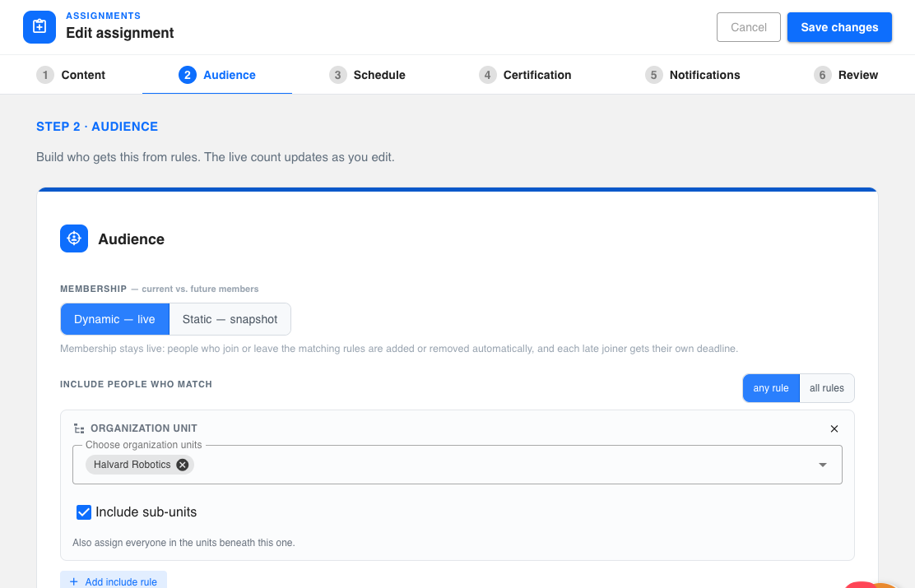Remove the Halvard Robotics chip
The height and width of the screenshot is (588, 915).
[x=183, y=465]
